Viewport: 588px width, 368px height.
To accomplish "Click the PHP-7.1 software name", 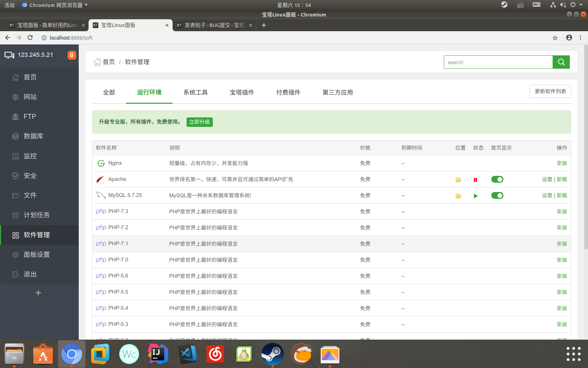I will (118, 244).
